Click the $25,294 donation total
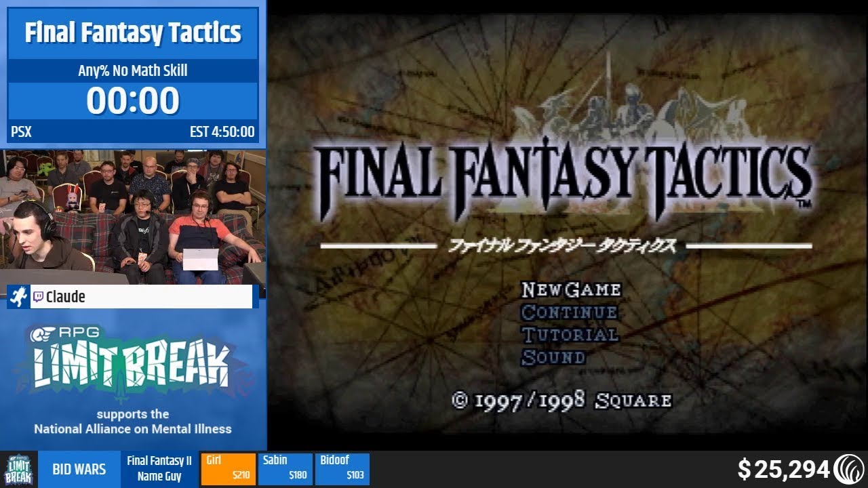This screenshot has height=488, width=868. [784, 469]
